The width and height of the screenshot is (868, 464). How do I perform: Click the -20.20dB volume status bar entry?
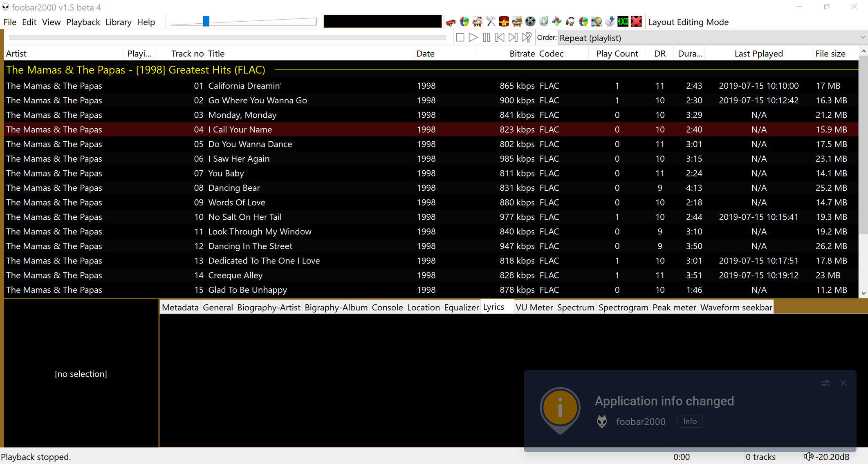tap(832, 457)
